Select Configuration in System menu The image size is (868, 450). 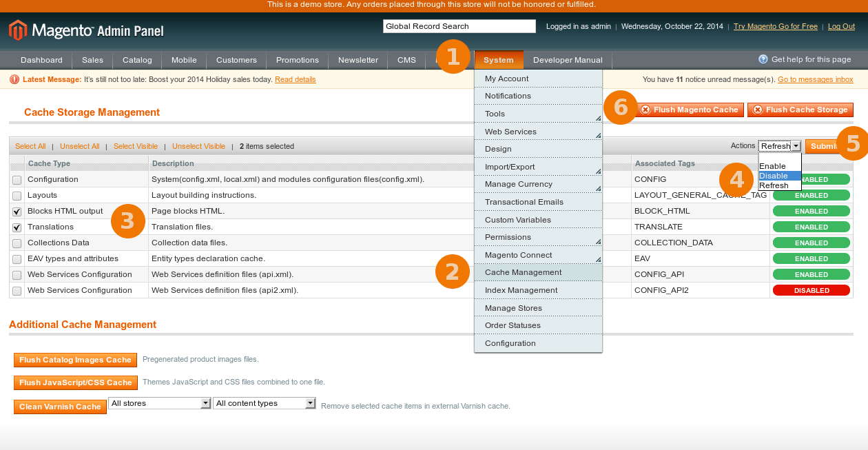pos(538,343)
